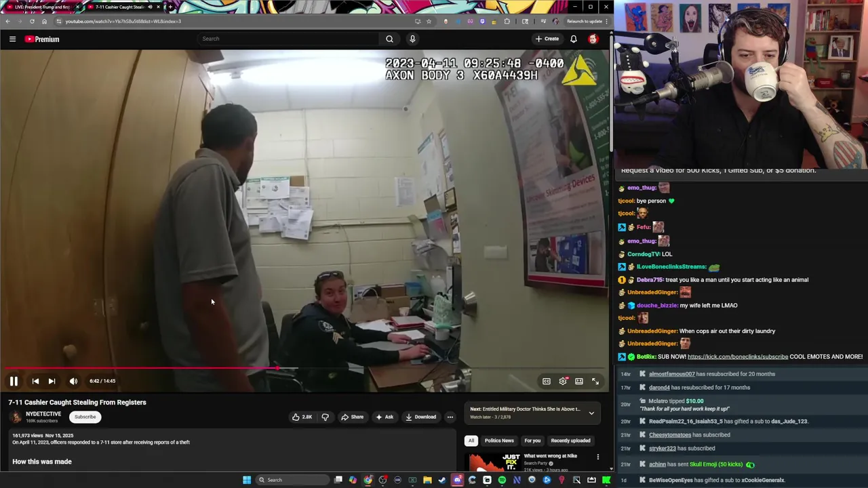
Task: Open Discord from the taskbar
Action: coord(457,480)
